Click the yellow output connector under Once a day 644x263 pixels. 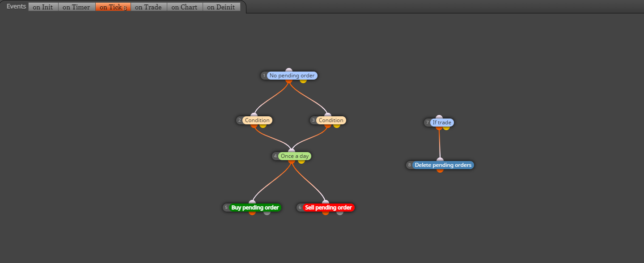click(x=301, y=161)
